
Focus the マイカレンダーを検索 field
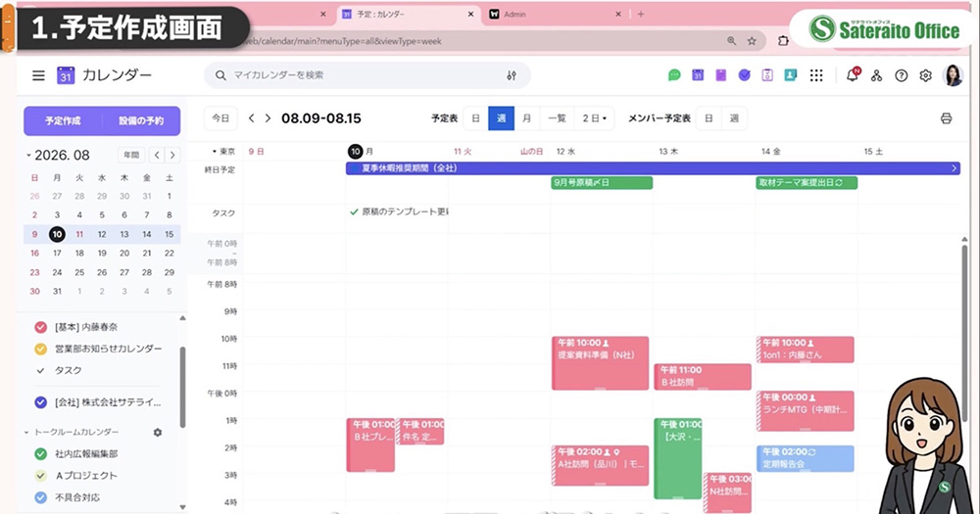click(x=367, y=75)
